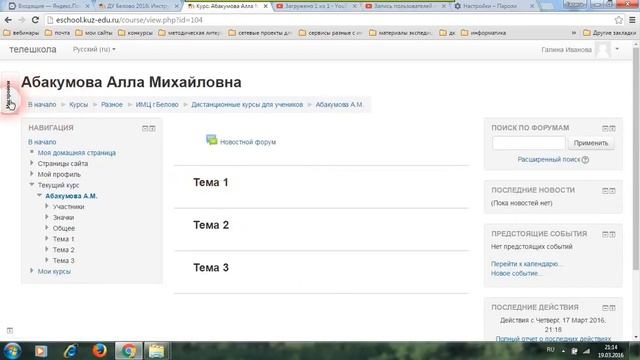640x360 pixels.
Task: Open the Русский (ru) language dropdown
Action: click(x=94, y=49)
